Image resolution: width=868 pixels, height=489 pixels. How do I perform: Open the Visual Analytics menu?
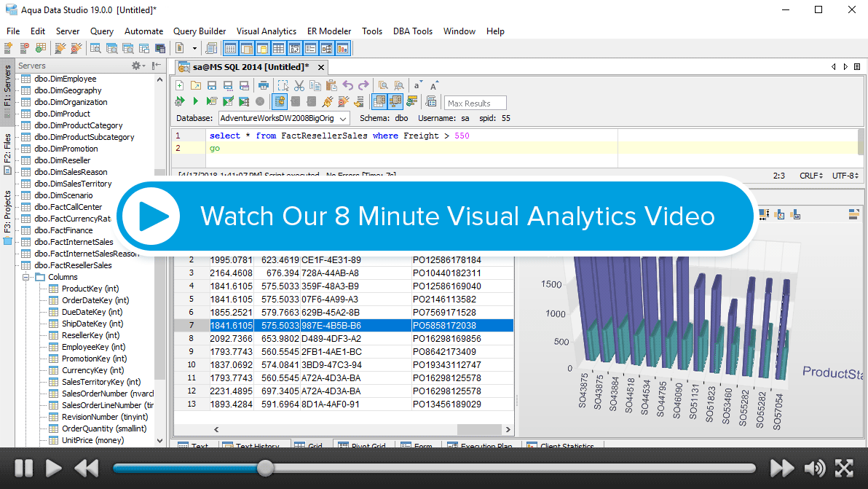pos(267,31)
